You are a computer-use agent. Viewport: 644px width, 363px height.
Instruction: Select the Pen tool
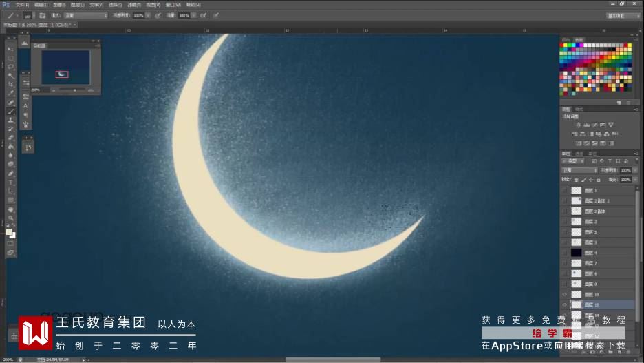pos(11,174)
